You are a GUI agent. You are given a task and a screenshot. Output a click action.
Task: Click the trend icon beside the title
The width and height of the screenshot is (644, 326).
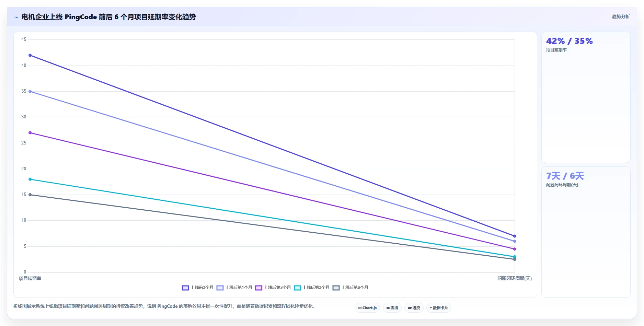[16, 17]
